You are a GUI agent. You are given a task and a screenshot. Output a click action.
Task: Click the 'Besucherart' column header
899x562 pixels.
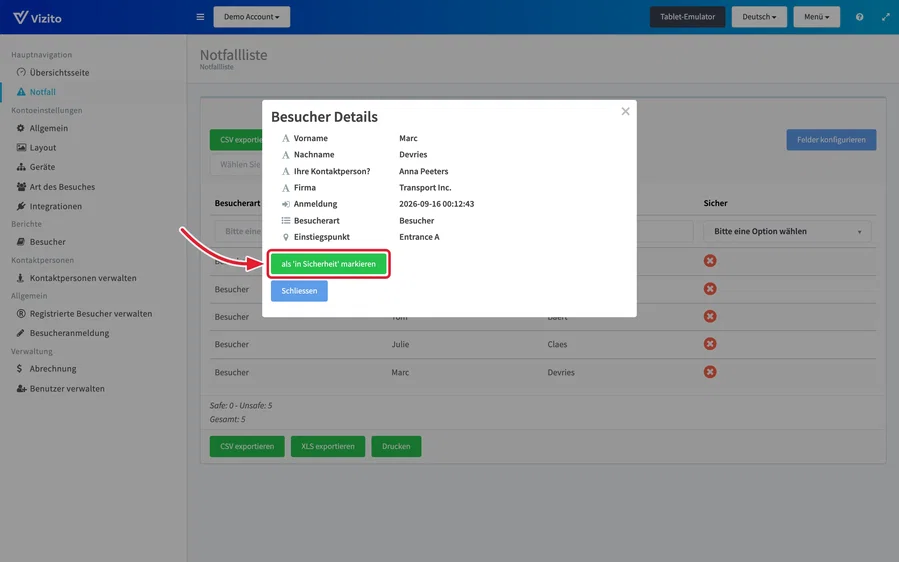pyautogui.click(x=237, y=203)
